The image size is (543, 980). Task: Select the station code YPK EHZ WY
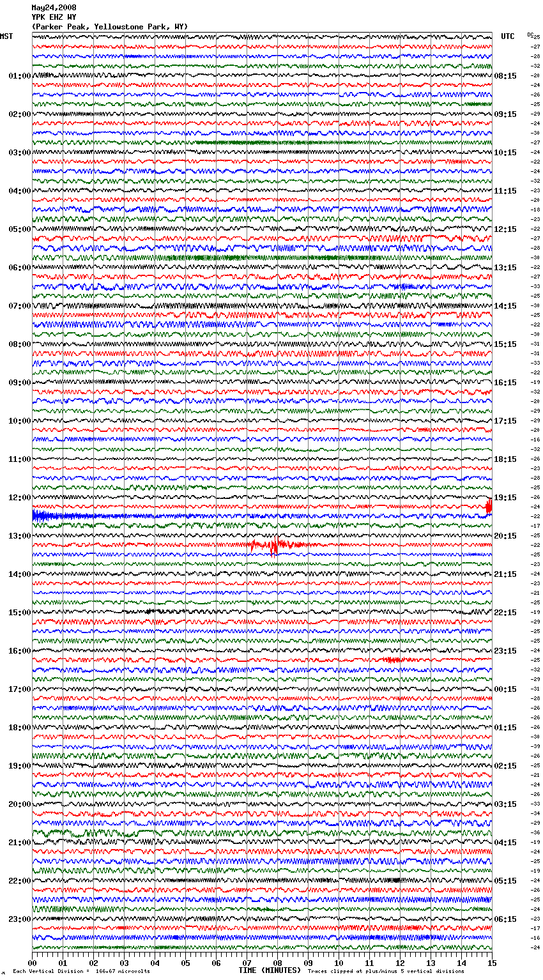tap(54, 17)
